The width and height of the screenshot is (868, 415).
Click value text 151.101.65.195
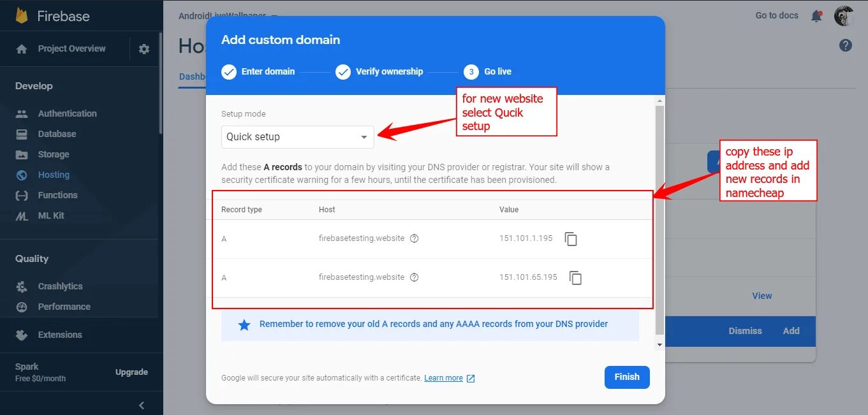[528, 278]
